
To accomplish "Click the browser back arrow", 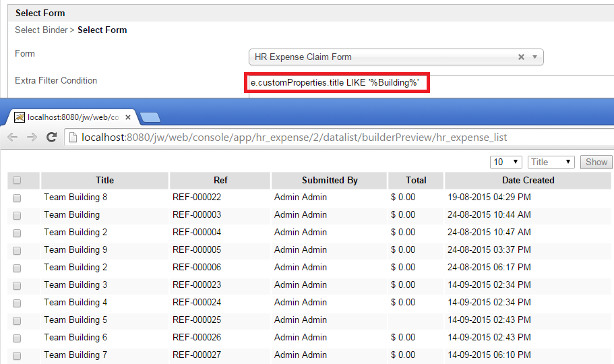I will pos(12,138).
